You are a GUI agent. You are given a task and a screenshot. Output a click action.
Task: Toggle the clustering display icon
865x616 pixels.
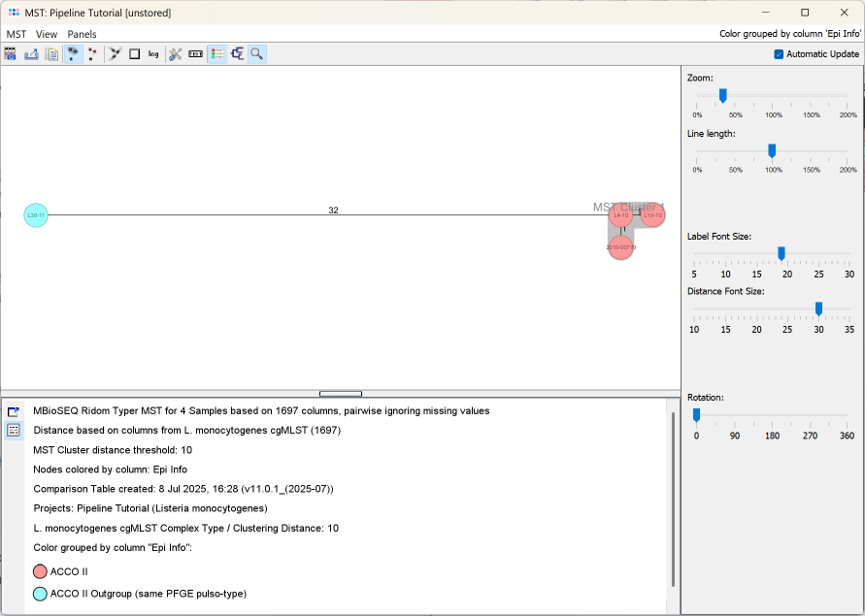(237, 53)
